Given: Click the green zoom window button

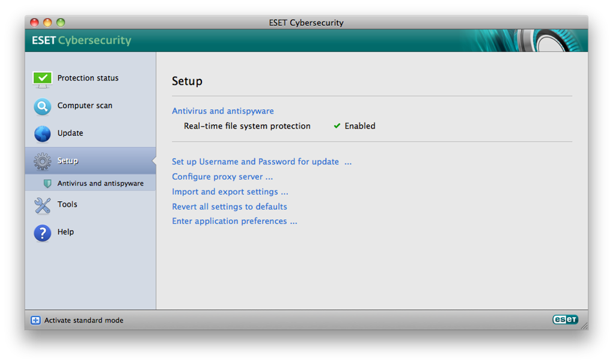Looking at the screenshot, I should click(61, 23).
